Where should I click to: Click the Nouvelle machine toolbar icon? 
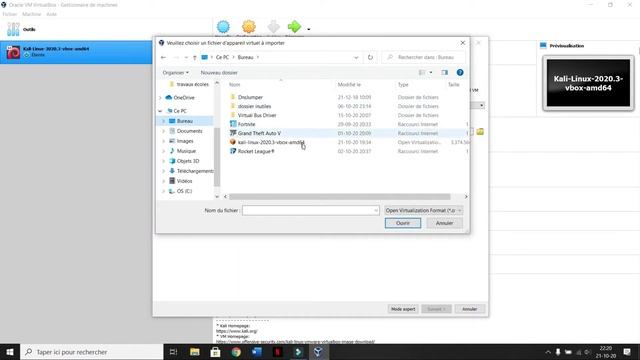coord(223,27)
